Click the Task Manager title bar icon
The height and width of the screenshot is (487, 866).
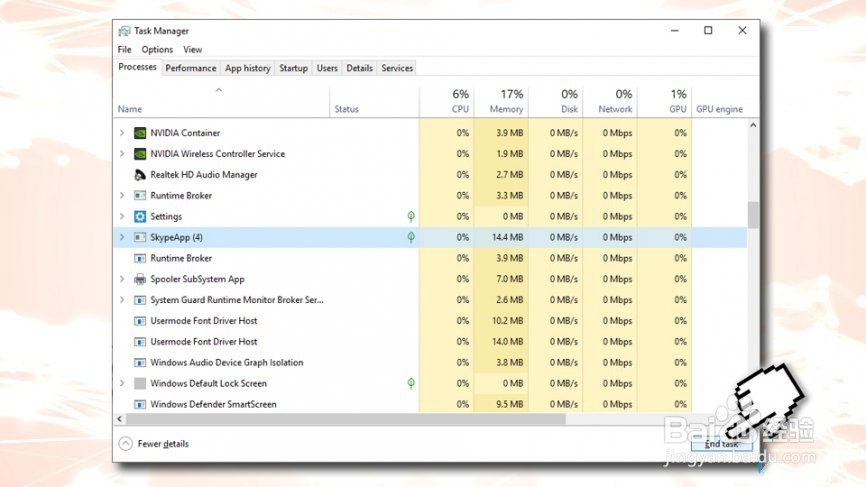pos(124,31)
